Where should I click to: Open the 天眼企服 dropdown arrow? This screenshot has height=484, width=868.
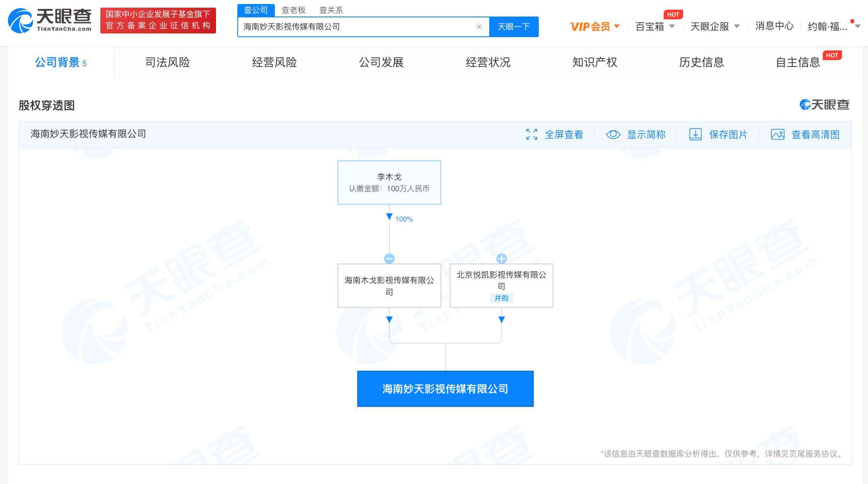click(x=737, y=27)
